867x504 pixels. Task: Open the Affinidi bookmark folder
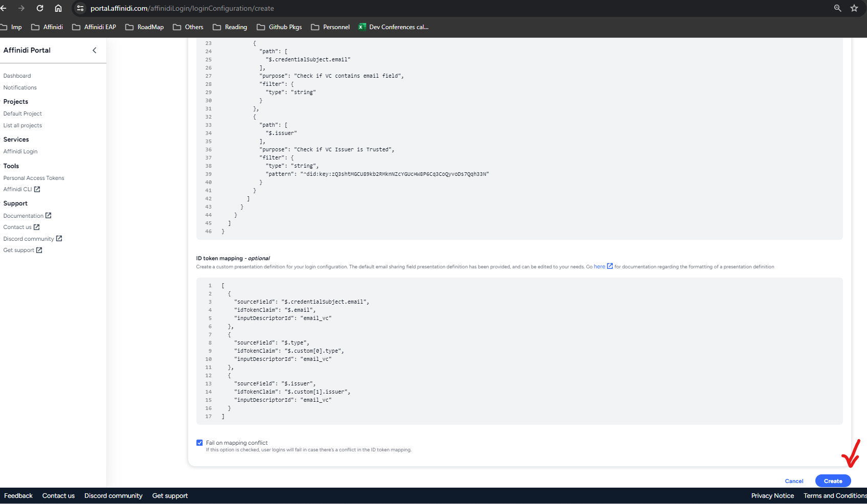click(47, 27)
